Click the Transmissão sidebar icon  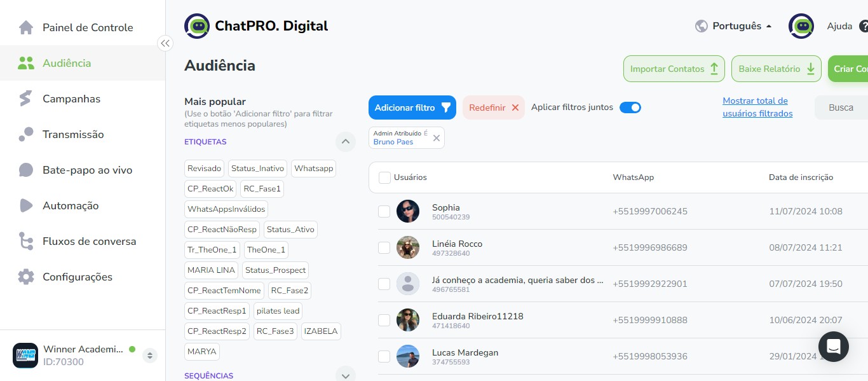pos(26,134)
